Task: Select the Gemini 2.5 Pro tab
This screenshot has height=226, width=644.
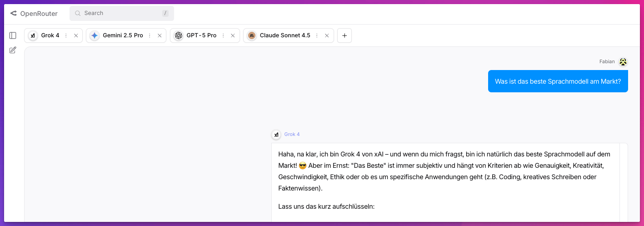Action: coord(125,35)
